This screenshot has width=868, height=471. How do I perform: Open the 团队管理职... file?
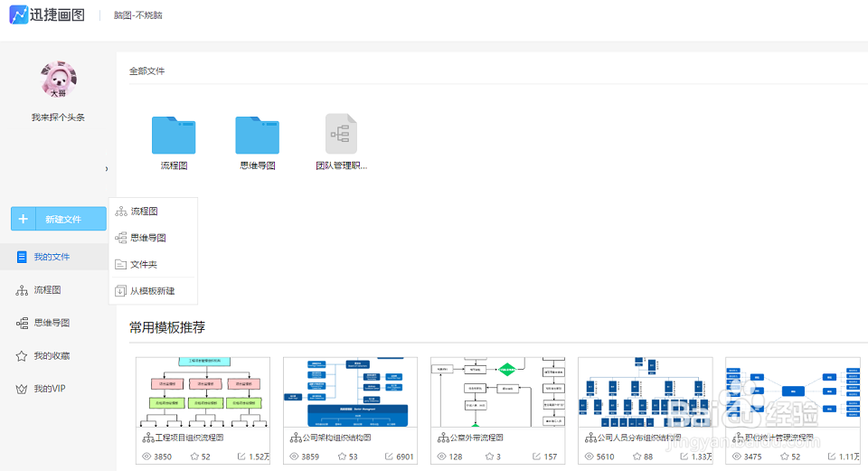[341, 134]
